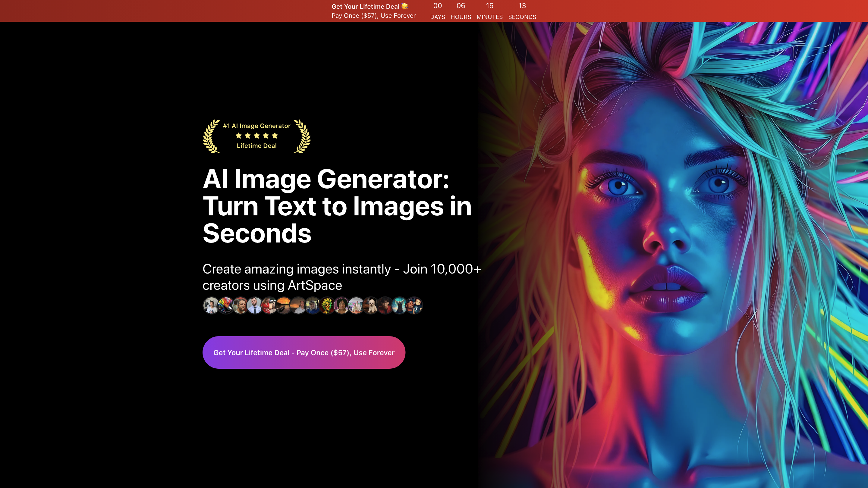Click the green-haired cartoon character avatar
This screenshot has width=868, height=488.
coord(327,305)
